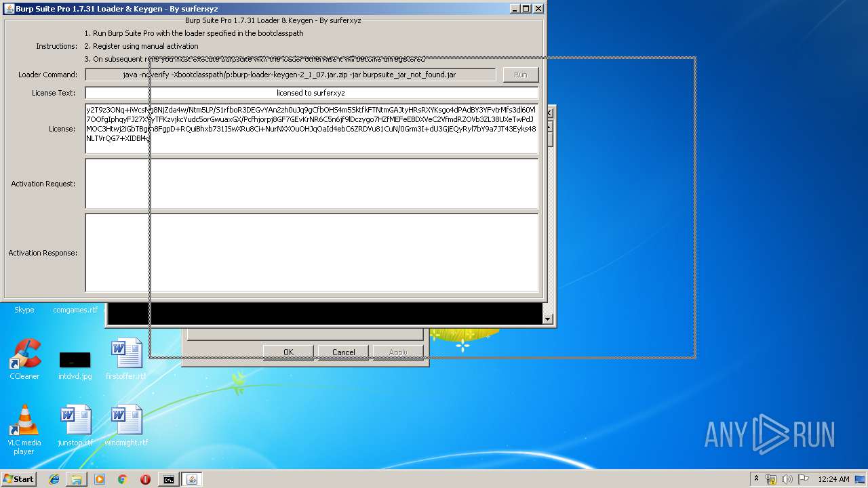The image size is (868, 488).
Task: Click the Run button next to Loader Command
Action: point(521,75)
